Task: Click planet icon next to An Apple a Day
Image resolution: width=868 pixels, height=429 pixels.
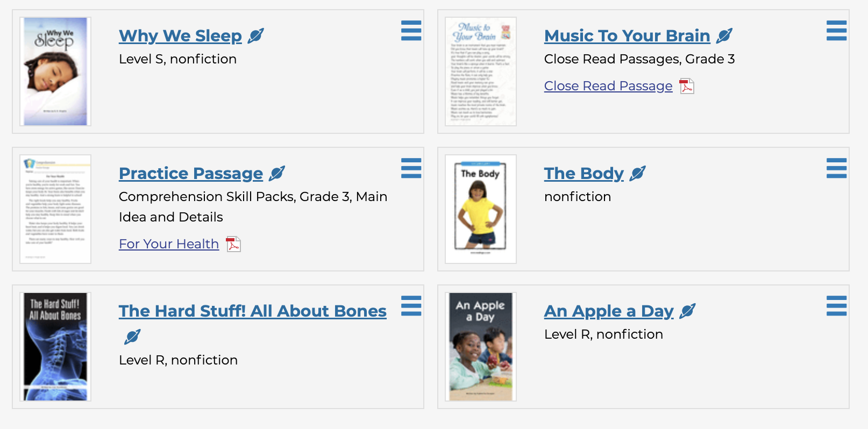Action: (687, 311)
